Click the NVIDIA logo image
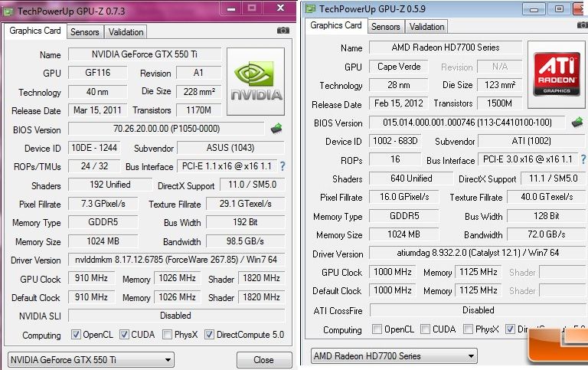The width and height of the screenshot is (588, 370). [x=256, y=81]
